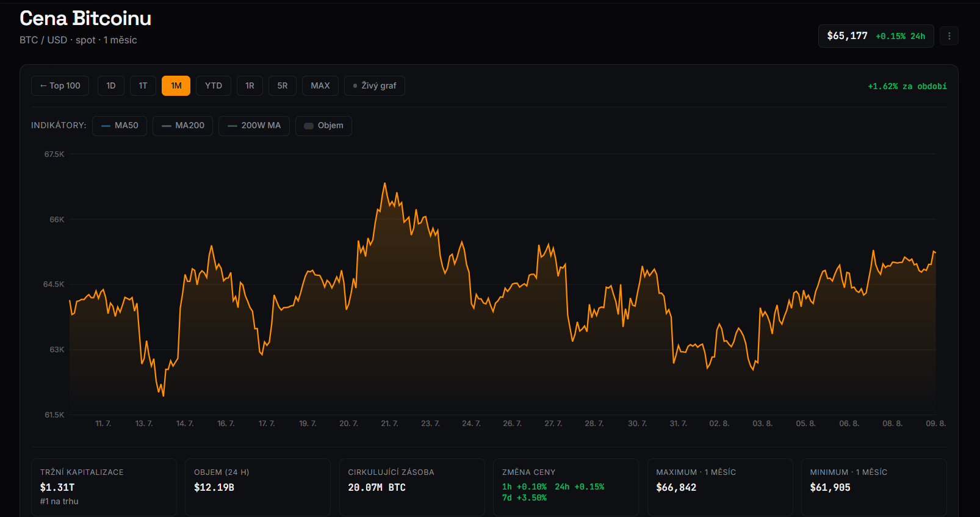This screenshot has width=980, height=517.
Task: Toggle the 200W MA indicator
Action: [254, 126]
